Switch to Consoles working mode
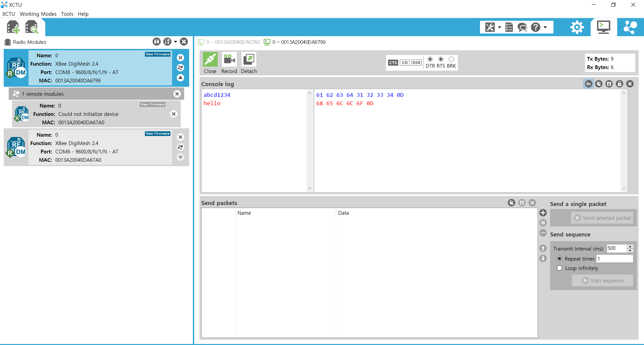The height and width of the screenshot is (345, 644). pos(603,27)
